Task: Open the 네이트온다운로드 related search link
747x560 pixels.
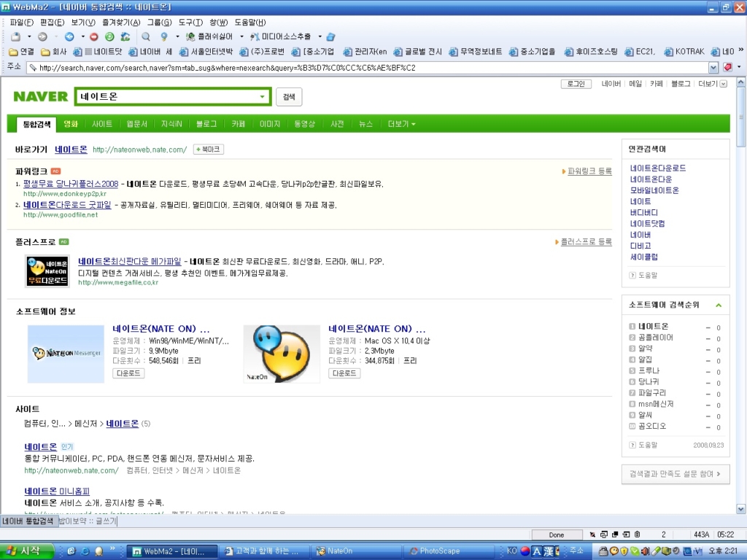Action: click(x=658, y=168)
